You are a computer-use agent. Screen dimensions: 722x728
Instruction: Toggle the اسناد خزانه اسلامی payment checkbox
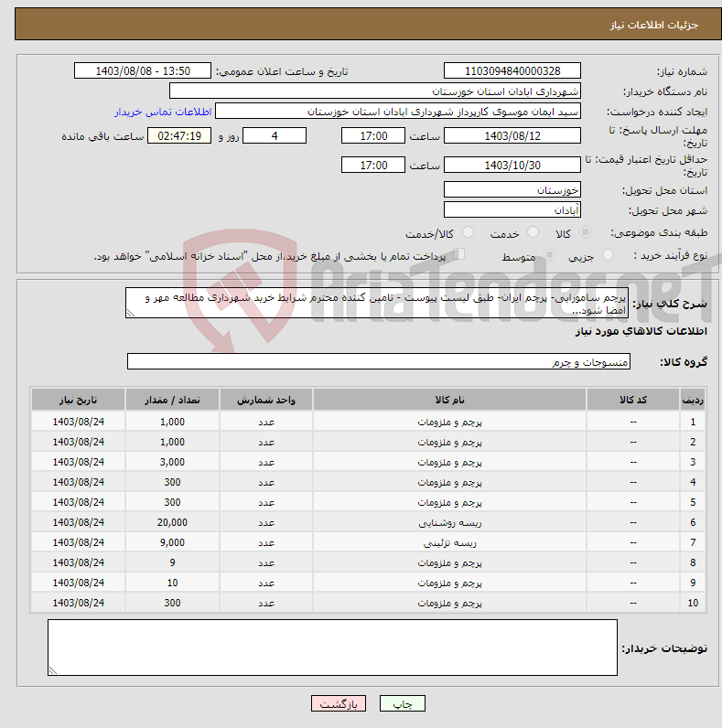tap(459, 254)
